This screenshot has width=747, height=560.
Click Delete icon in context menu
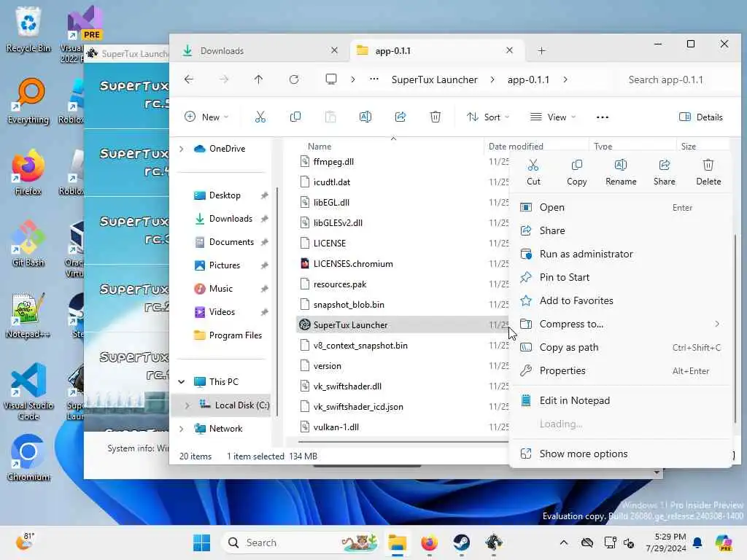[x=708, y=172]
